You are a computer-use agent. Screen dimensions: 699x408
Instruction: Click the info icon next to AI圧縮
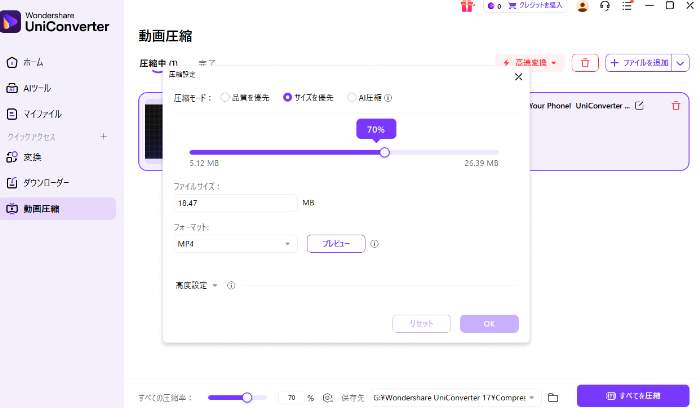pyautogui.click(x=388, y=98)
